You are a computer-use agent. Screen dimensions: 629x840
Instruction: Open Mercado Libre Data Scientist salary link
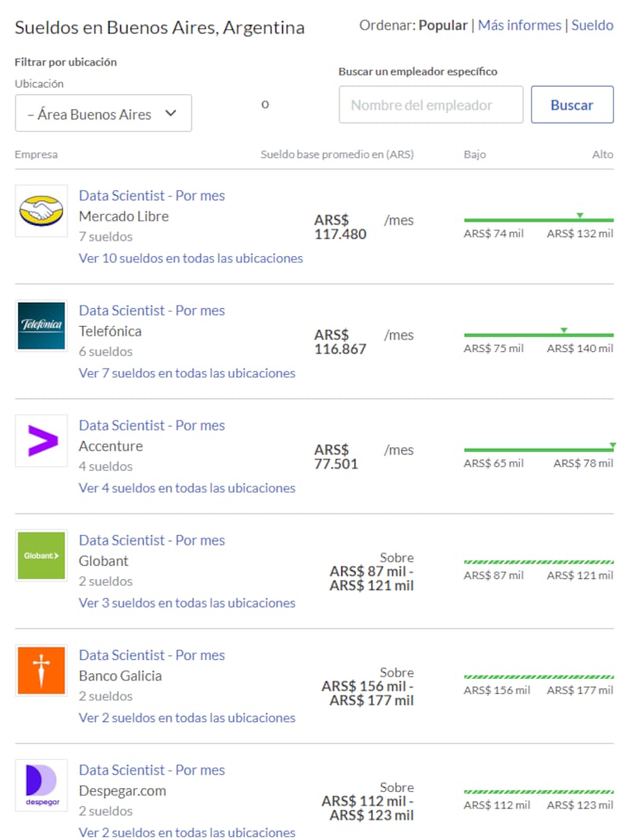152,196
